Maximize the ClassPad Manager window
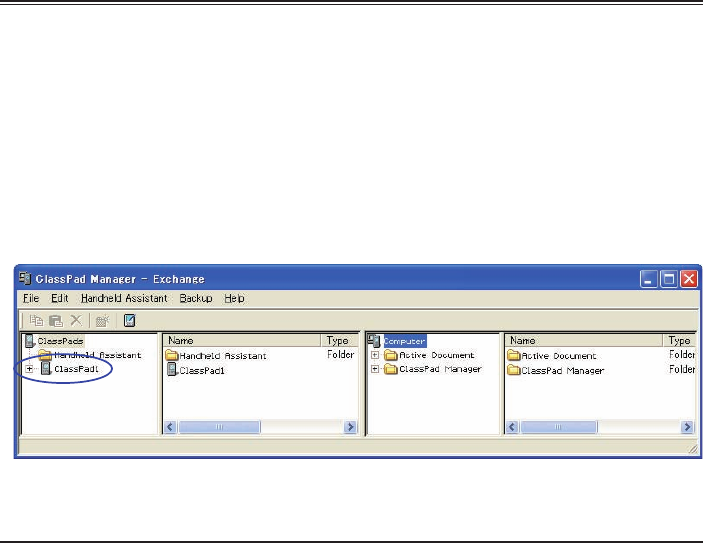This screenshot has height=543, width=703. 669,279
